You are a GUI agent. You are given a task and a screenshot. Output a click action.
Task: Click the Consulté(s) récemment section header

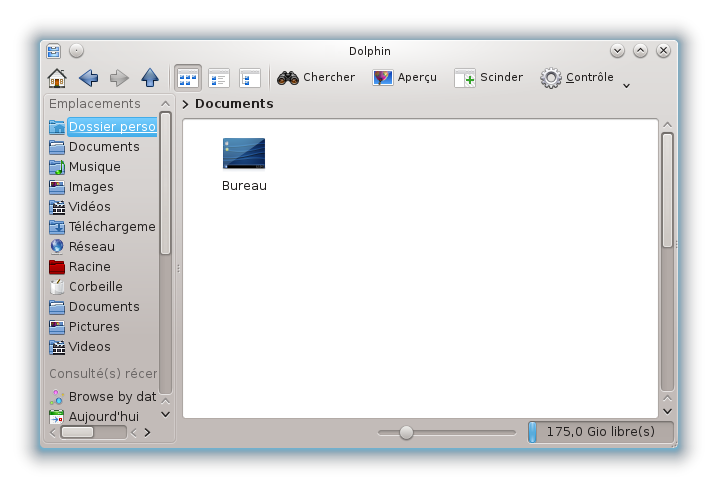[x=103, y=374]
